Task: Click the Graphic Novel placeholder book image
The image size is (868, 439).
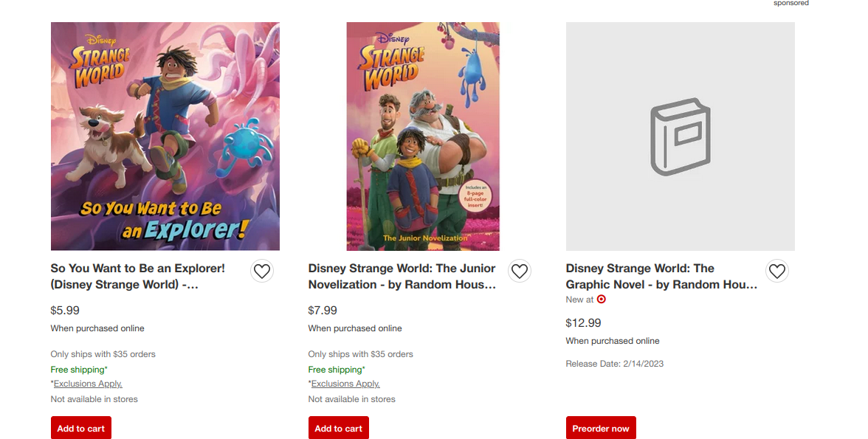Action: coord(680,136)
